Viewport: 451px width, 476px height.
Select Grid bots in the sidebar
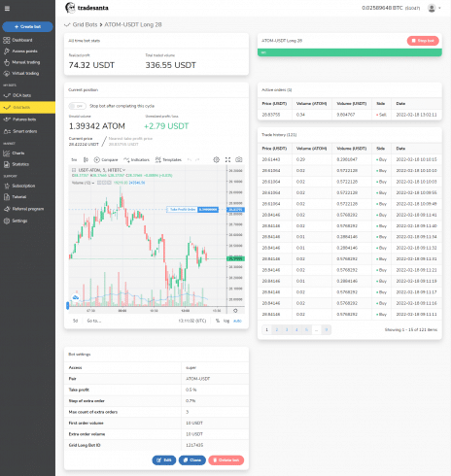[27, 107]
